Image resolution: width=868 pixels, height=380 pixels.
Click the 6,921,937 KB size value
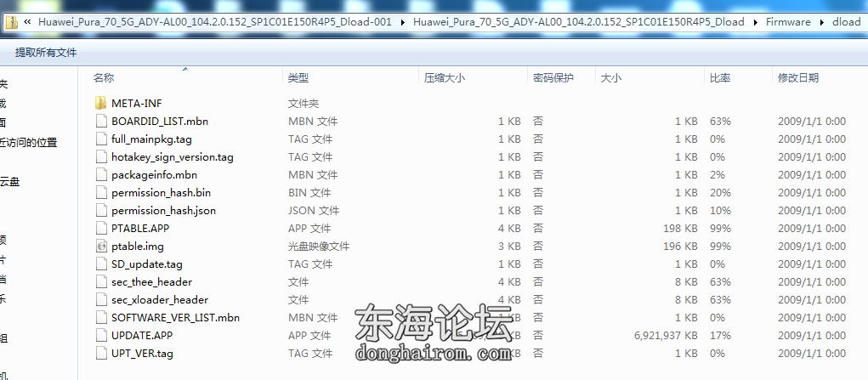pyautogui.click(x=666, y=335)
